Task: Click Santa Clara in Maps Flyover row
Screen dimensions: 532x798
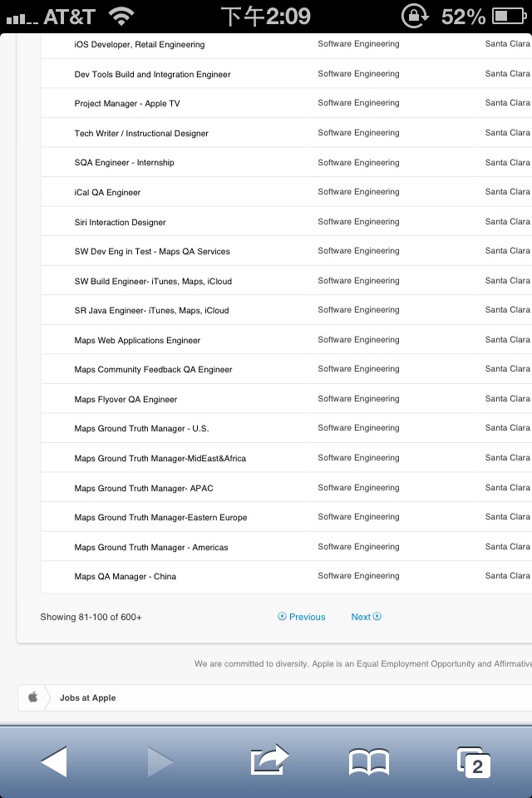Action: pos(508,398)
